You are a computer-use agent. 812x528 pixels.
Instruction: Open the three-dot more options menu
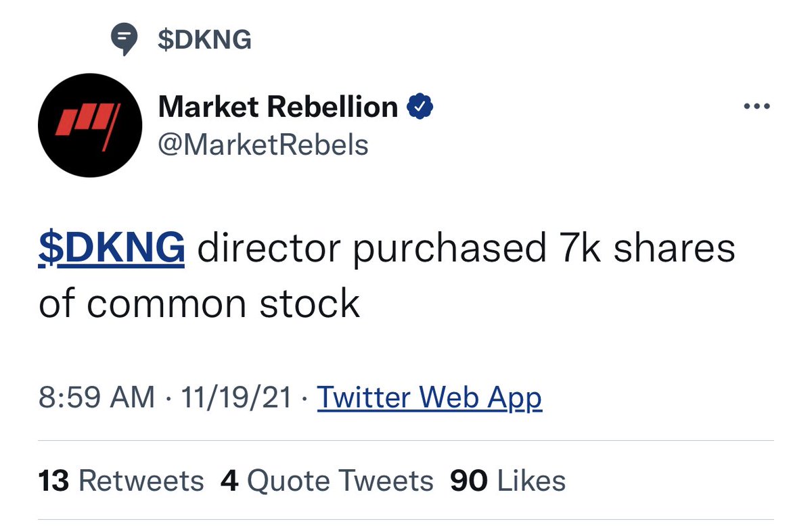pos(757,107)
